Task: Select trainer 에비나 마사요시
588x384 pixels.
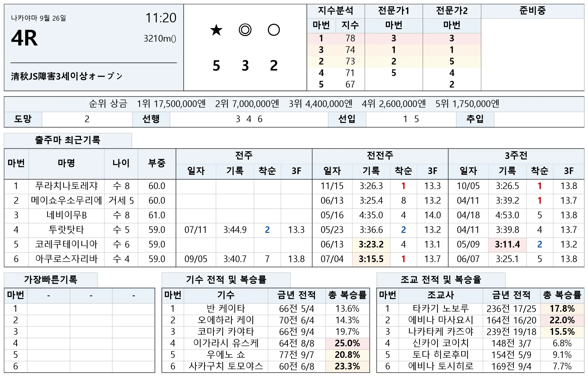Action: 441,320
